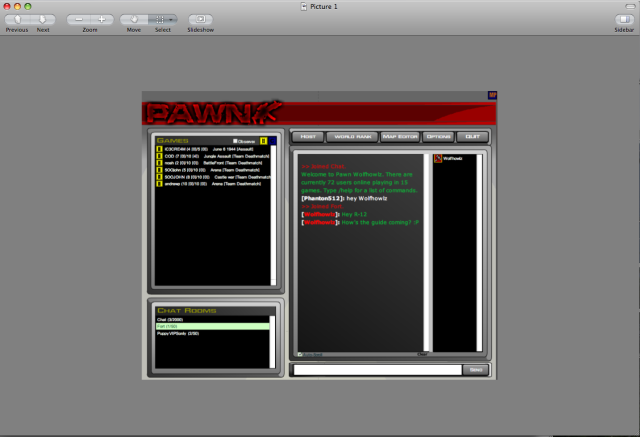Click the yellow icon beside SOOjohn's Arena game

pos(159,170)
